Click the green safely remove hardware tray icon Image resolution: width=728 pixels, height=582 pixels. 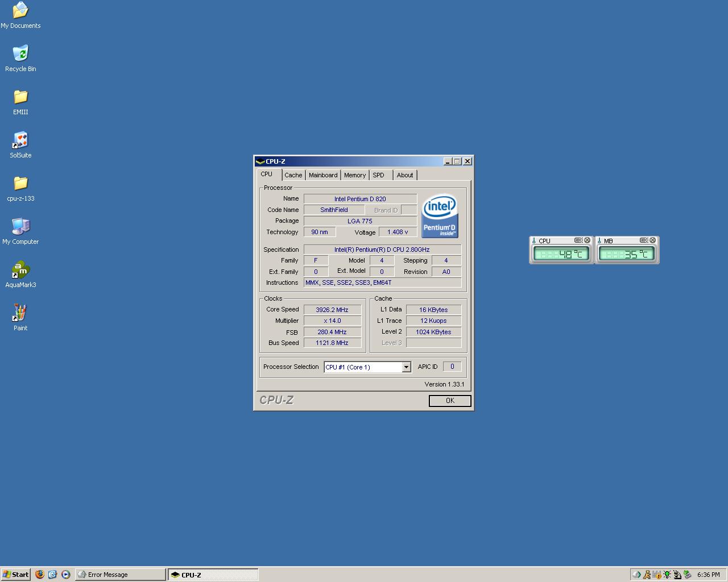click(x=688, y=575)
